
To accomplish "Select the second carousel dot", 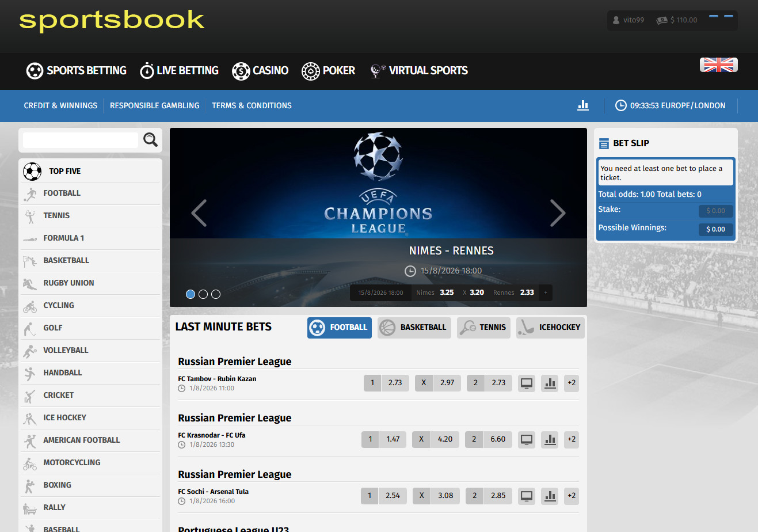I will point(203,294).
